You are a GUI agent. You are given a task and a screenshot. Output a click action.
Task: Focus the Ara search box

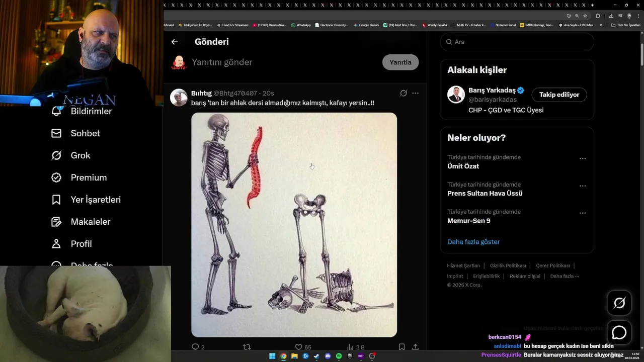pos(517,42)
